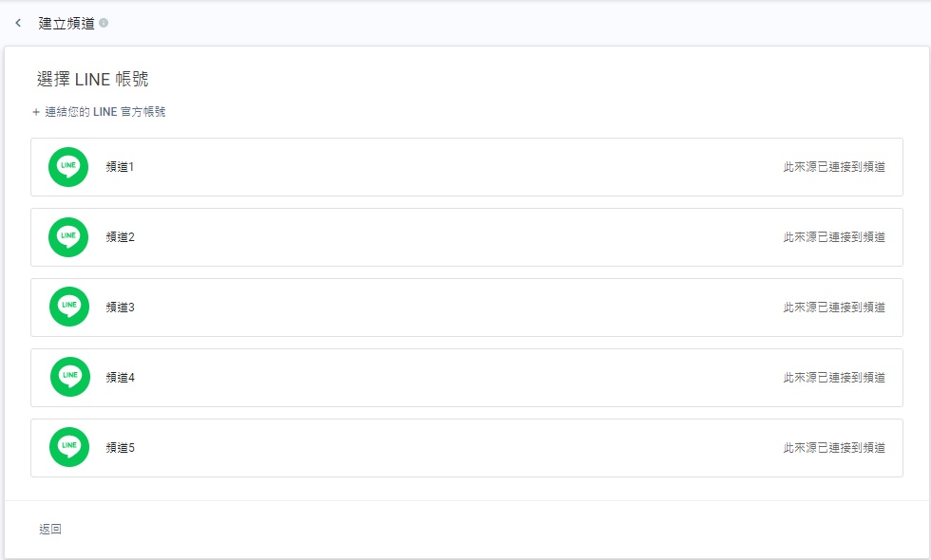Click 此來源已連接到頻道 status in 頻道1 row

(x=834, y=167)
